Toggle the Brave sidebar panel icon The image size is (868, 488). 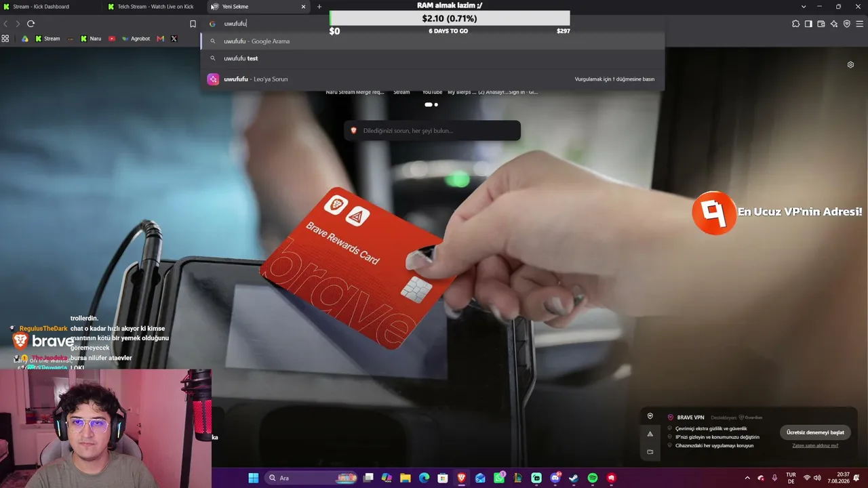(808, 24)
